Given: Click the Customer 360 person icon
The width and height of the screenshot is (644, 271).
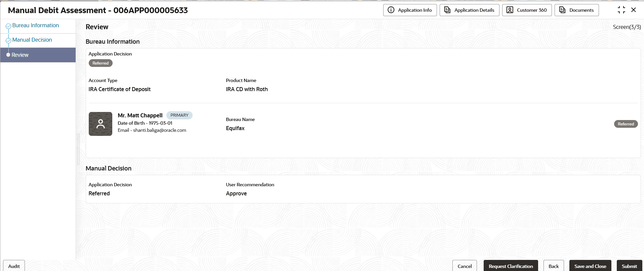Looking at the screenshot, I should point(510,10).
